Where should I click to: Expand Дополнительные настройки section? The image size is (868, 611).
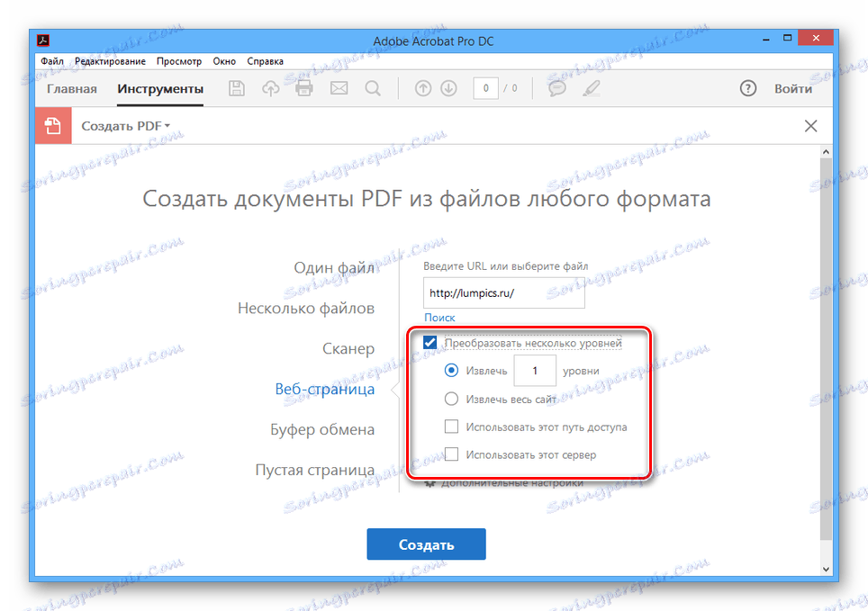coord(511,481)
